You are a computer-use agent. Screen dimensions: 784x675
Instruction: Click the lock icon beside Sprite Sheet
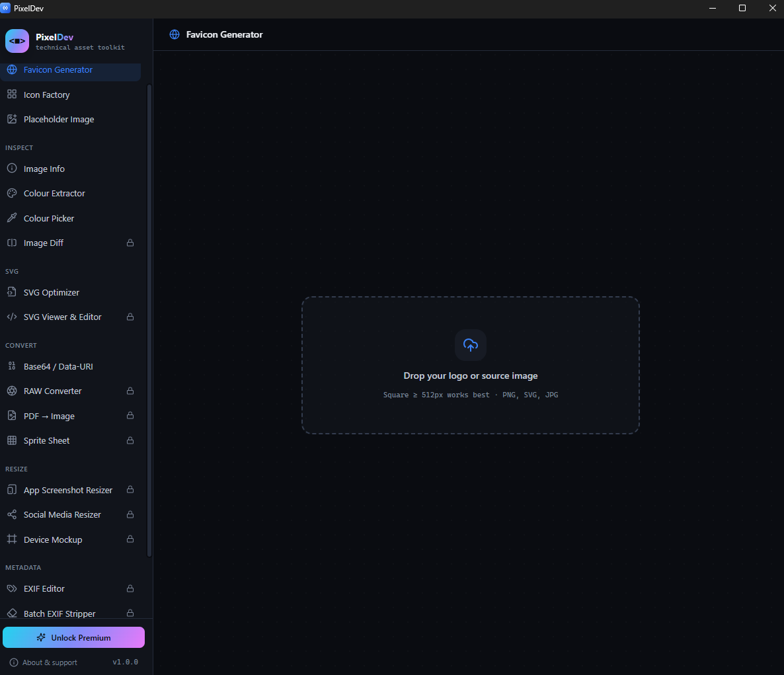coord(130,440)
